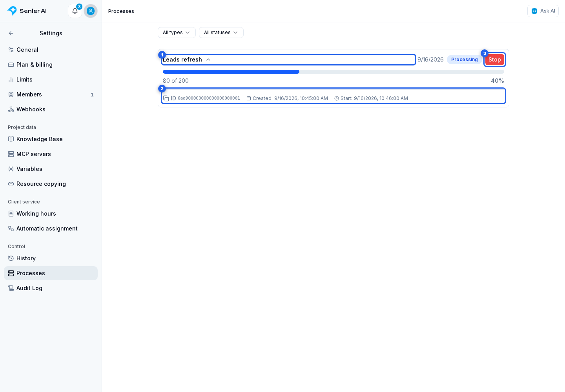Click the MCP servers icon
This screenshot has height=392, width=565.
(x=11, y=154)
